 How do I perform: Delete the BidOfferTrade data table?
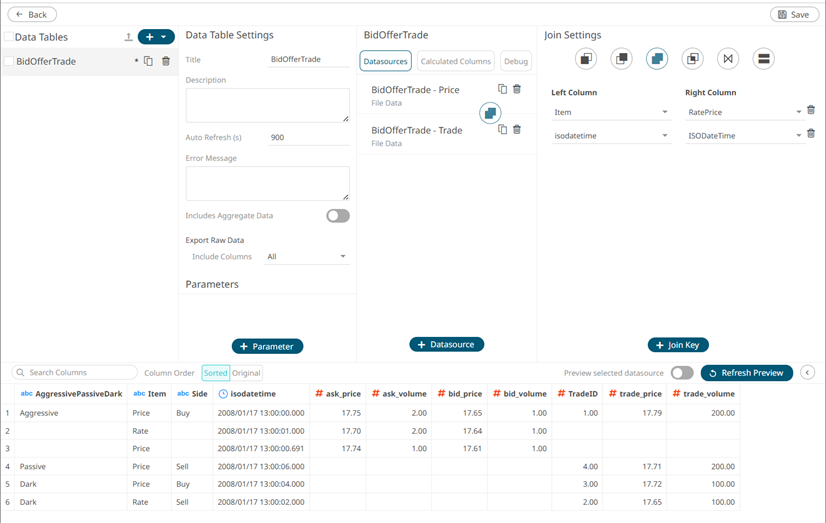tap(166, 62)
